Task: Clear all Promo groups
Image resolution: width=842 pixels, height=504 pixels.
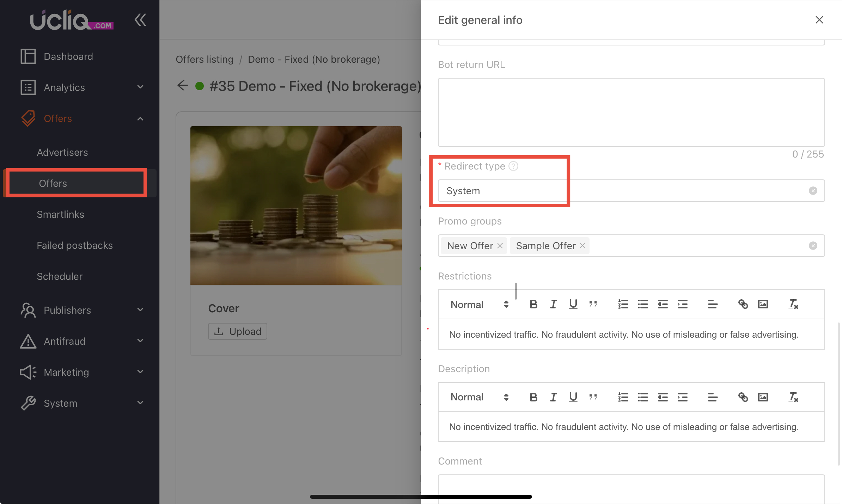Action: tap(813, 246)
